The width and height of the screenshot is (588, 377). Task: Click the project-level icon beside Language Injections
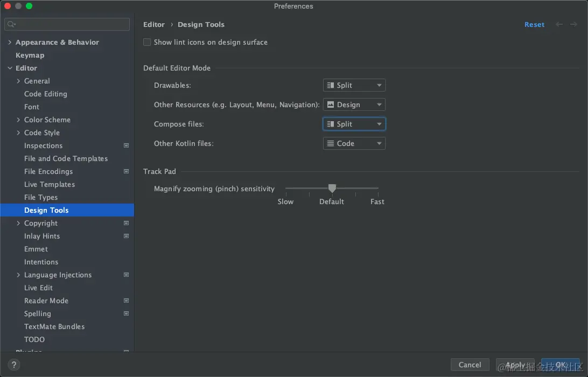pos(127,275)
